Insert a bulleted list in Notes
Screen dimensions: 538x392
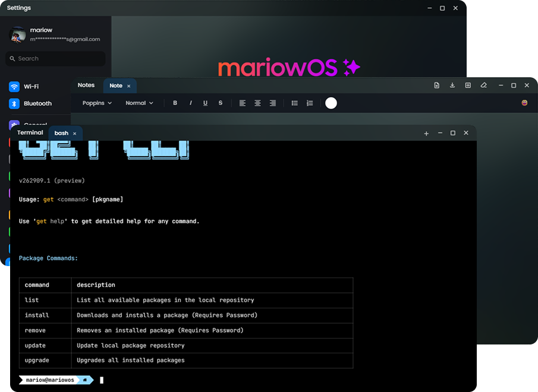(x=294, y=103)
